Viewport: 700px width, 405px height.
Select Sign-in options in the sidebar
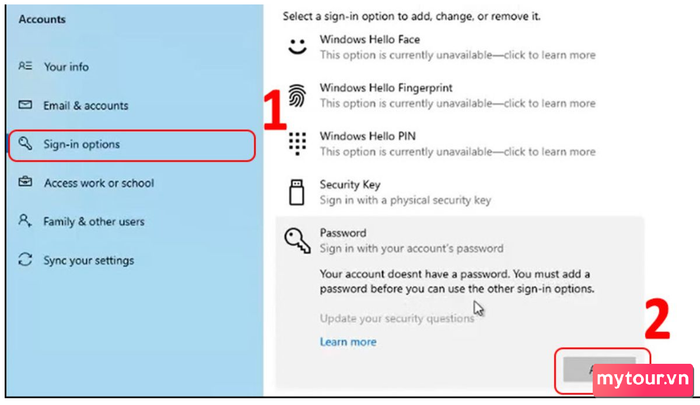[132, 145]
